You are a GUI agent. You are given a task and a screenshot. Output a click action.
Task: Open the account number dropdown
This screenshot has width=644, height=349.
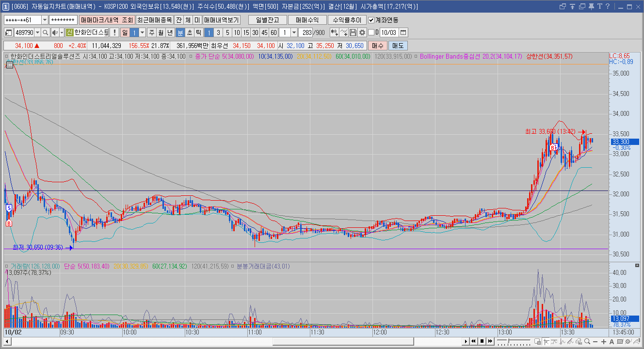45,20
